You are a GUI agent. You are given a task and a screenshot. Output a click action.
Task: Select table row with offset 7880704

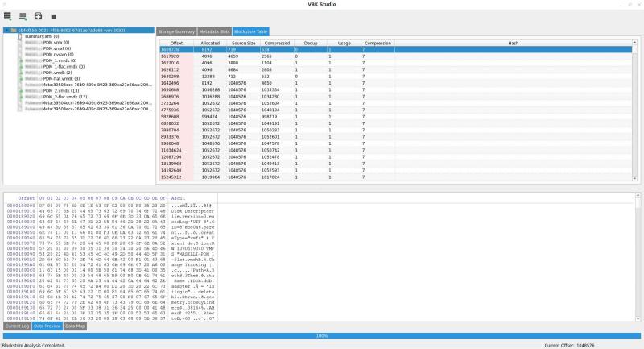(395, 130)
